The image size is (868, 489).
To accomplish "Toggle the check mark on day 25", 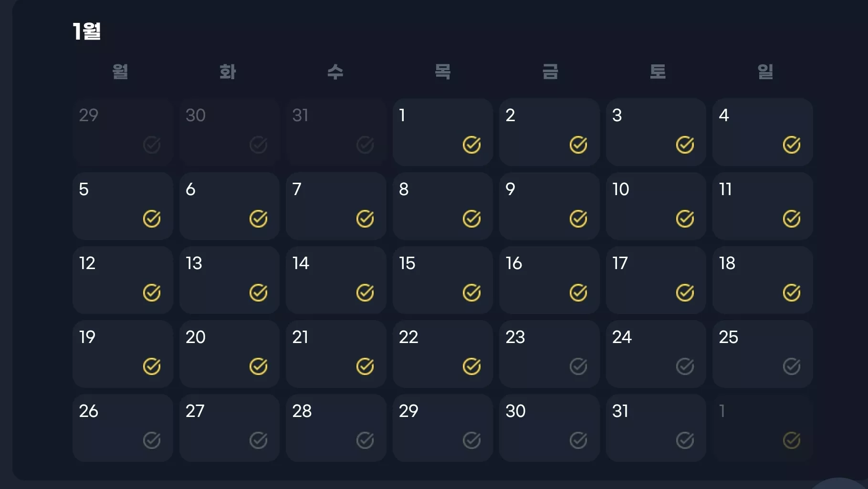I will tap(792, 366).
